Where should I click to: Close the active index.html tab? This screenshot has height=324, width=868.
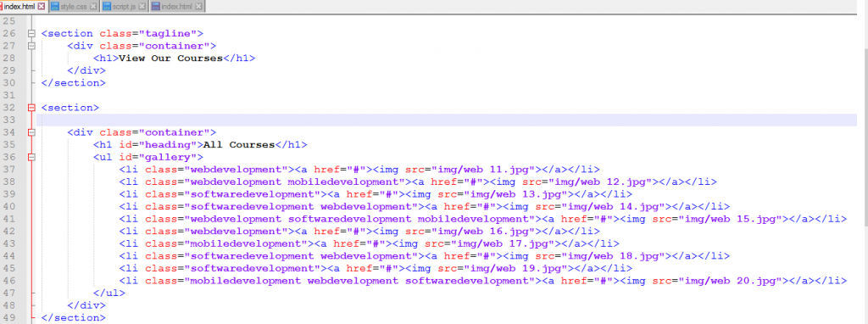[41, 6]
